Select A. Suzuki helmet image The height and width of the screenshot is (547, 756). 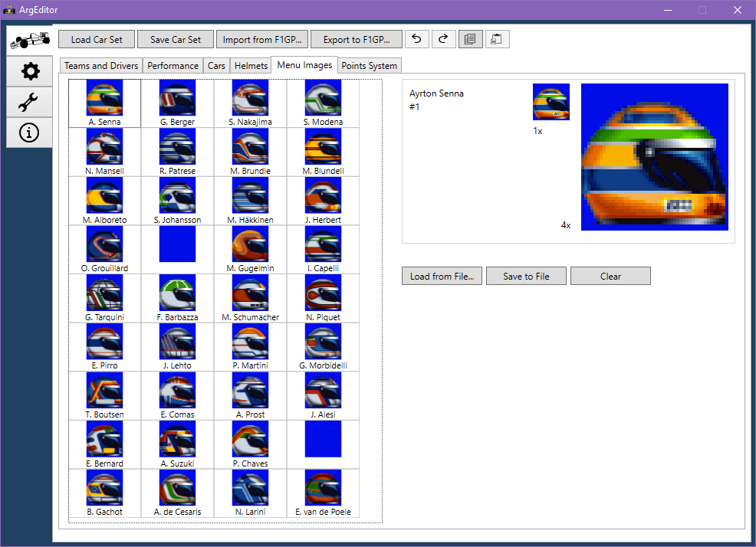coord(177,438)
